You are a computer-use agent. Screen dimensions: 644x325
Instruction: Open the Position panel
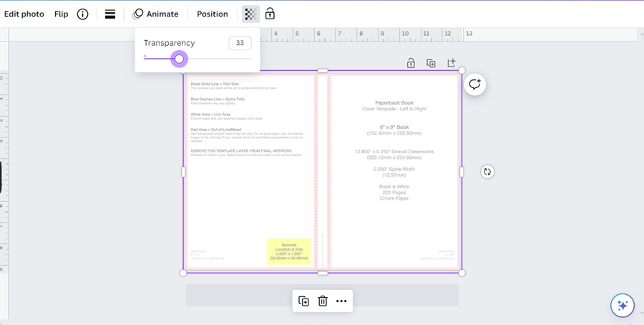[x=213, y=14]
